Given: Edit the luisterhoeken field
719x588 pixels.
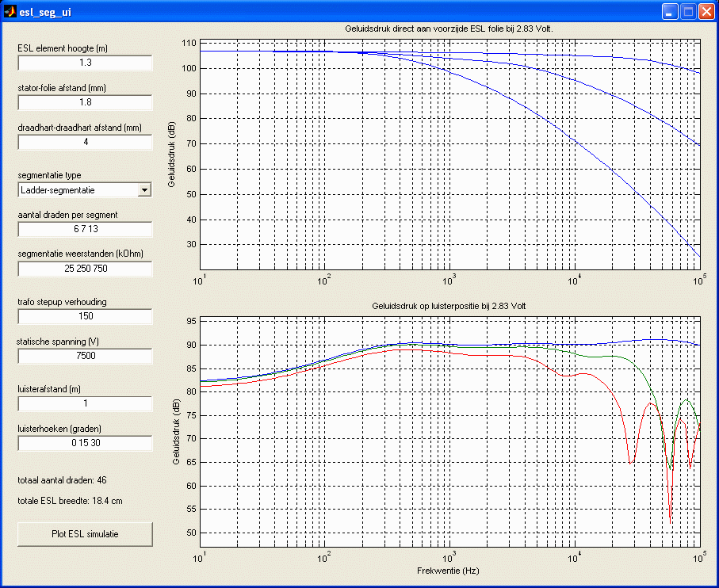Looking at the screenshot, I should tap(85, 443).
